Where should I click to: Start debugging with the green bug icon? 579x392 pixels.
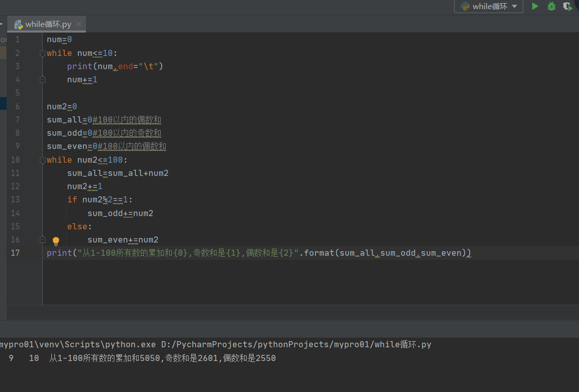pyautogui.click(x=552, y=6)
